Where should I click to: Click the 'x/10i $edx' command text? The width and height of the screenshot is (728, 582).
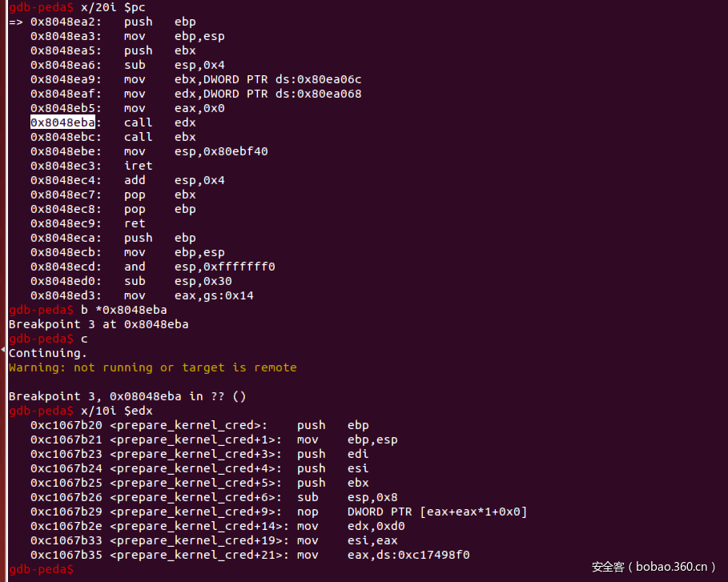(116, 411)
